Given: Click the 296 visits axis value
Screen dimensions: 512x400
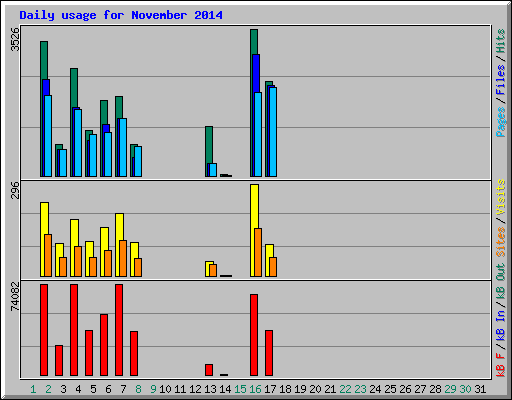Looking at the screenshot, I should [15, 190].
